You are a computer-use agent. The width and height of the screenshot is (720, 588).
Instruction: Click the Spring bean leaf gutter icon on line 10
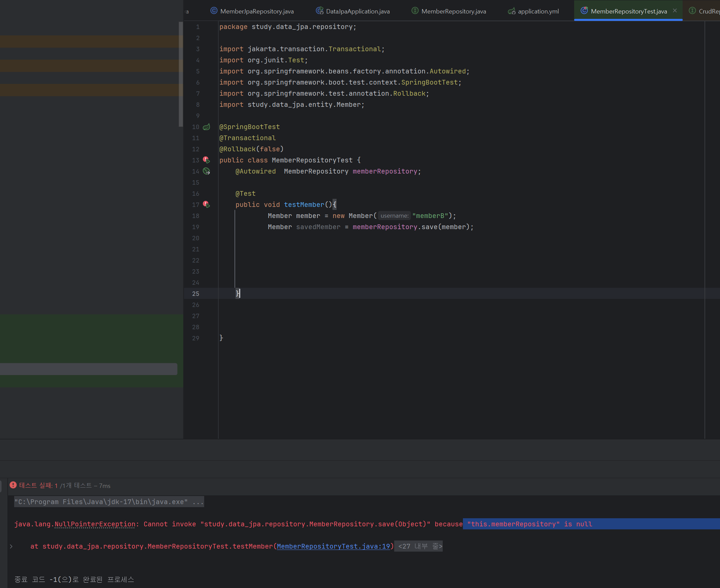coord(206,127)
